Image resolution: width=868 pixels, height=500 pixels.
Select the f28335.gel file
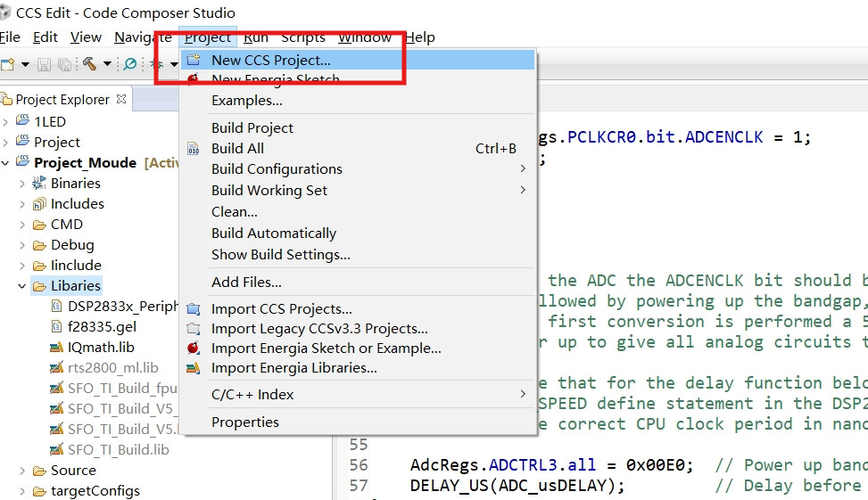[x=102, y=327]
